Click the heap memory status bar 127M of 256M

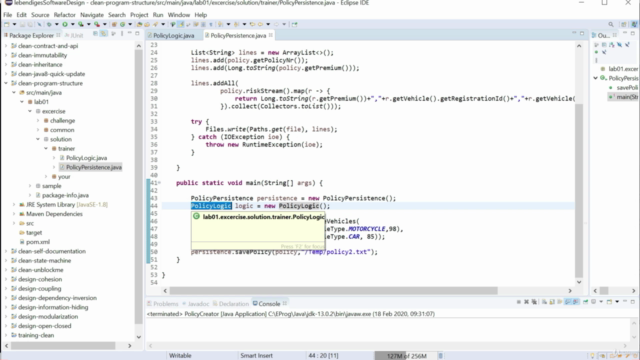(406, 356)
